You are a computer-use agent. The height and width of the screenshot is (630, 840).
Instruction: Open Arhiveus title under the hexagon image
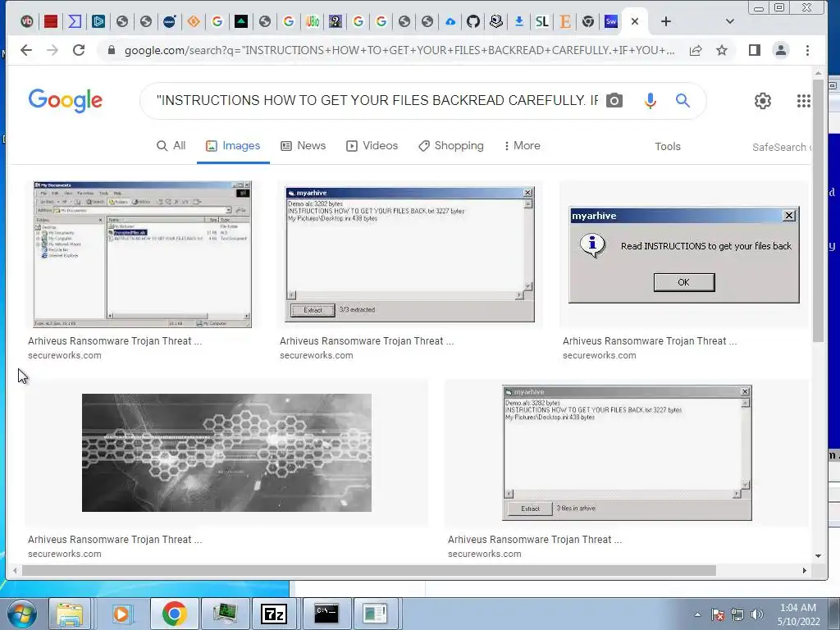pyautogui.click(x=115, y=540)
